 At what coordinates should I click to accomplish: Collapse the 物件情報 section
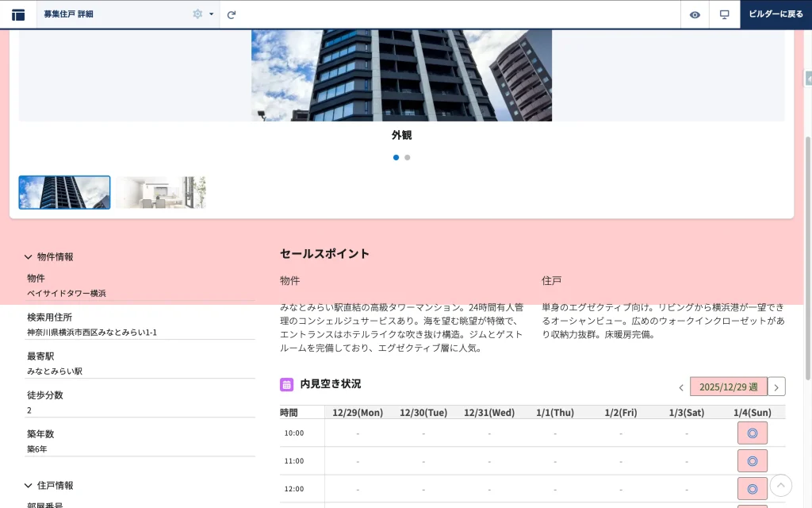(29, 257)
